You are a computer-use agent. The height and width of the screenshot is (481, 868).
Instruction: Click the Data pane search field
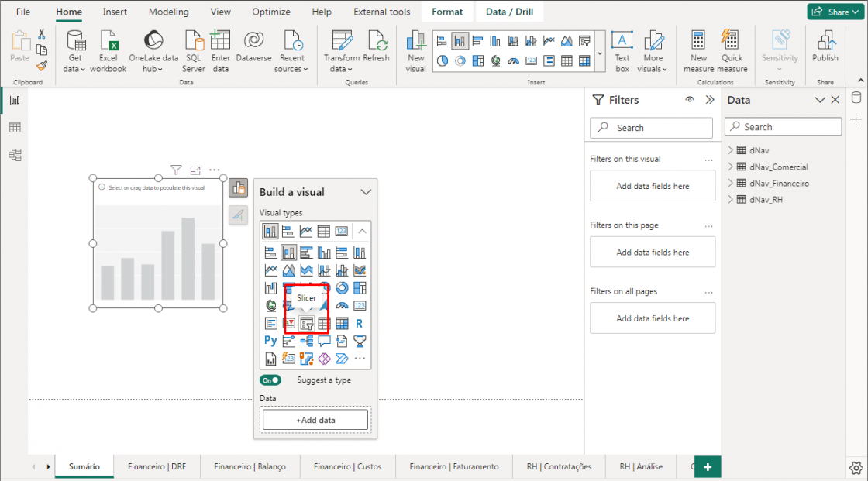(x=783, y=127)
